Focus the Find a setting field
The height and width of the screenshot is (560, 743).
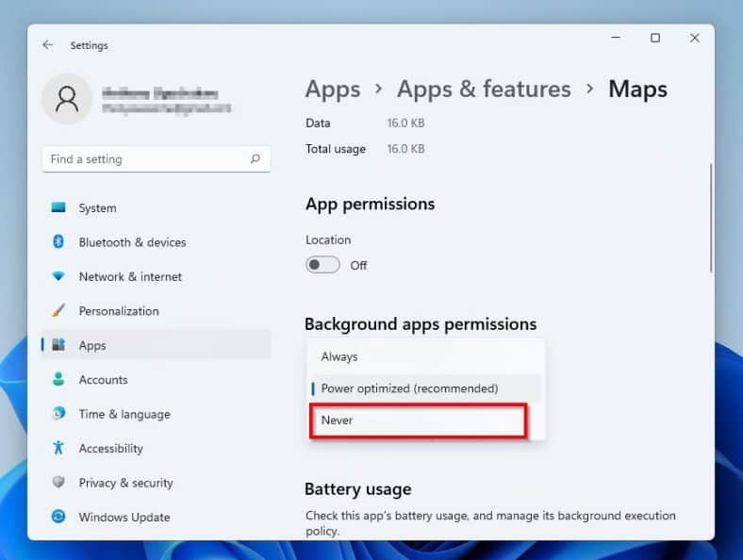(x=157, y=158)
